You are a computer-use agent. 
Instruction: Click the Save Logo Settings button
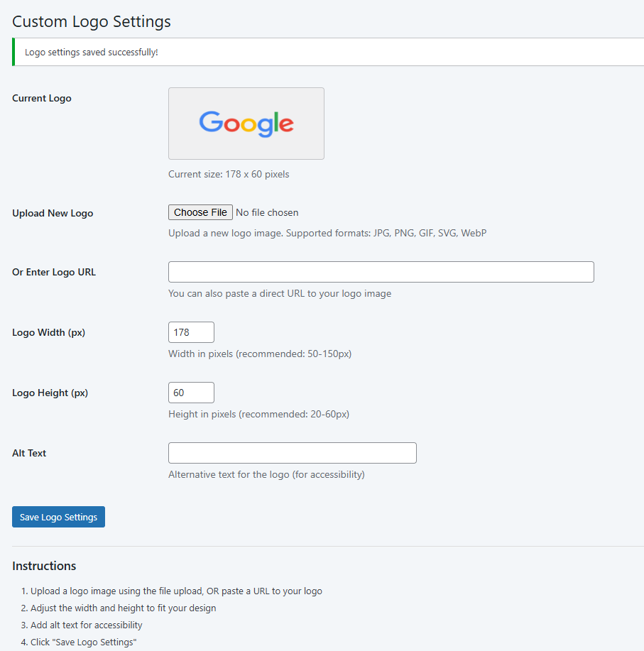pos(58,517)
